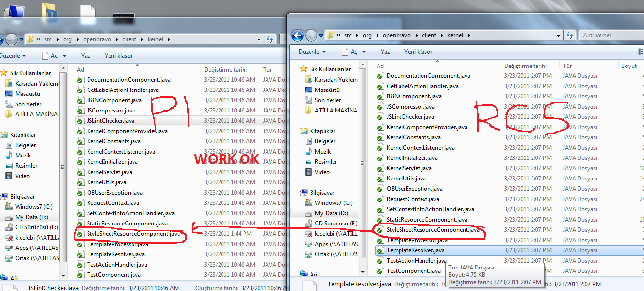
Task: Click Yaz in the right window's toolbar
Action: tap(385, 51)
